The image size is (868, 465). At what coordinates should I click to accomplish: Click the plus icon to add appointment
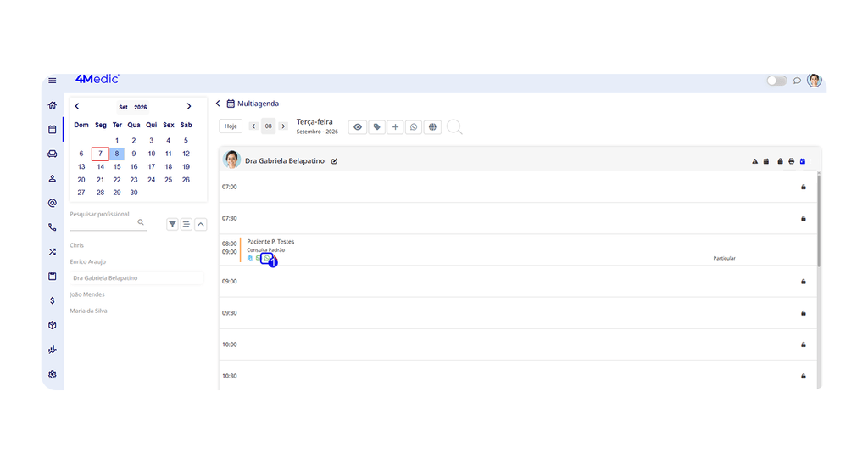coord(395,127)
